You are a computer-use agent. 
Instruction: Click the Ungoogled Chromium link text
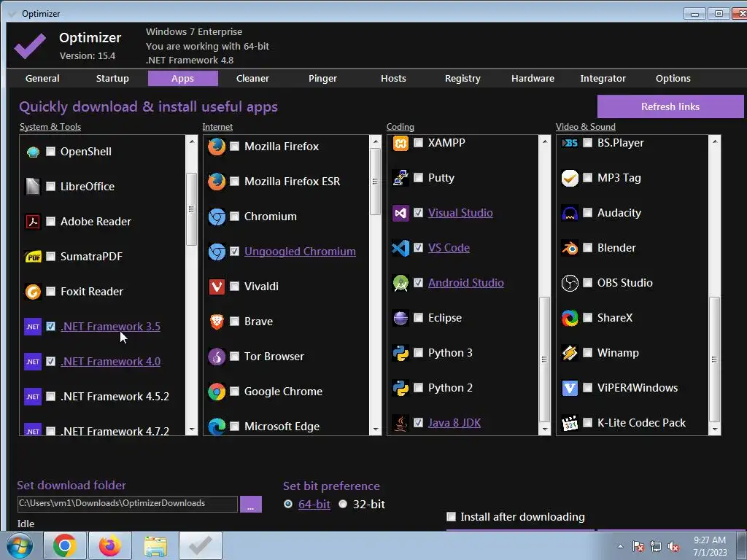300,252
